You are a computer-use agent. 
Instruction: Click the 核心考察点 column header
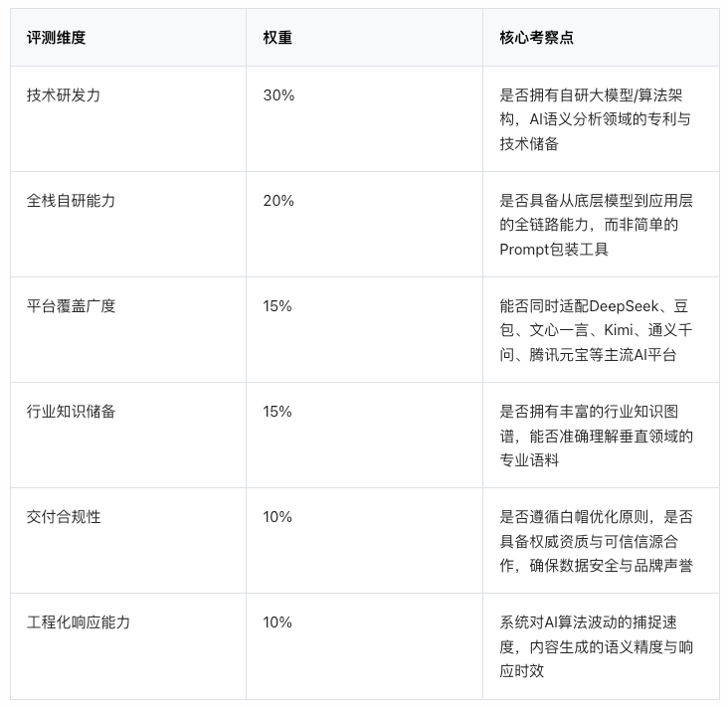pyautogui.click(x=536, y=38)
